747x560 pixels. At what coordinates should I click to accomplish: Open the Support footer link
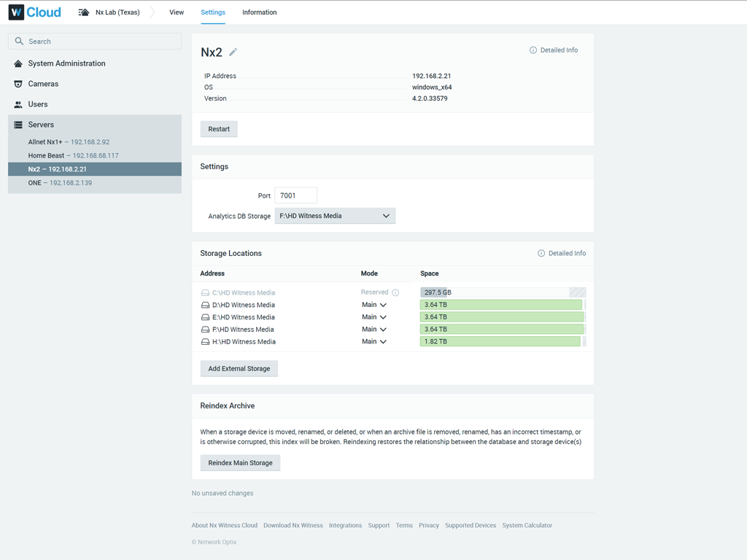pos(379,525)
